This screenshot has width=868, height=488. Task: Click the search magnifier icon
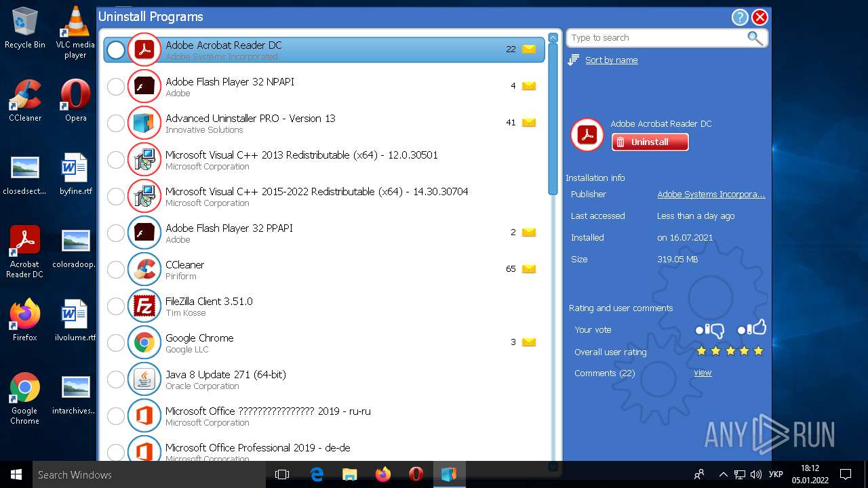[755, 38]
